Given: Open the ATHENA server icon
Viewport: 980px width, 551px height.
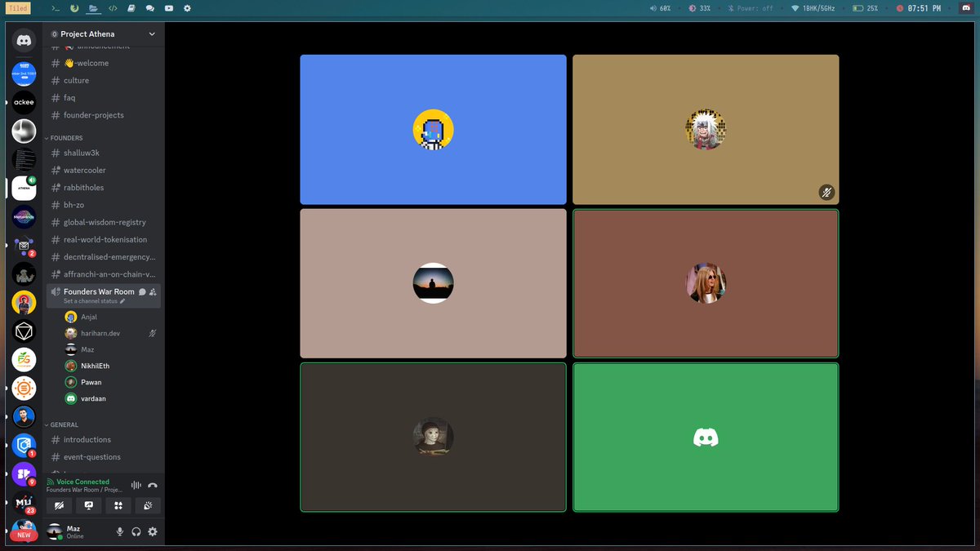Looking at the screenshot, I should (24, 188).
